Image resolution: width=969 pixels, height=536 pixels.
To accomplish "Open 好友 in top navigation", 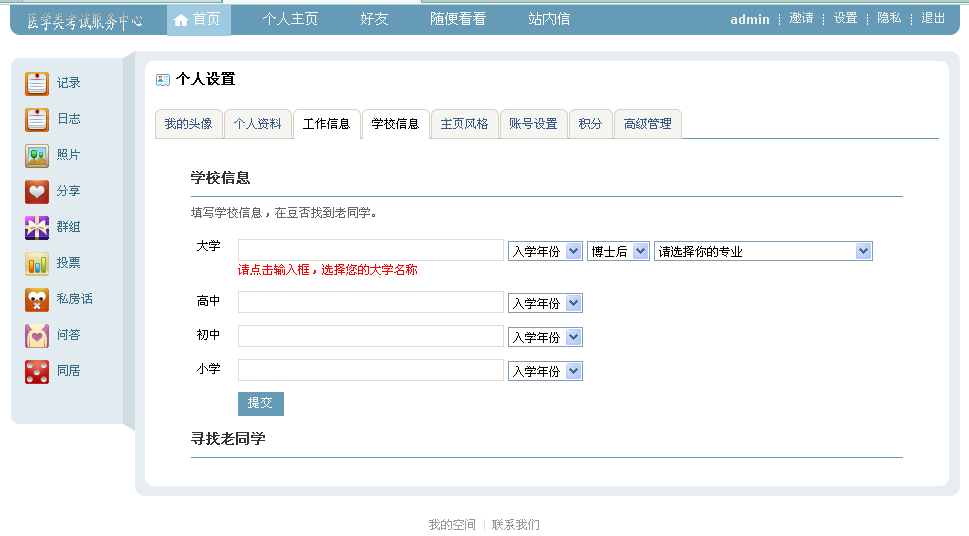I will click(374, 19).
